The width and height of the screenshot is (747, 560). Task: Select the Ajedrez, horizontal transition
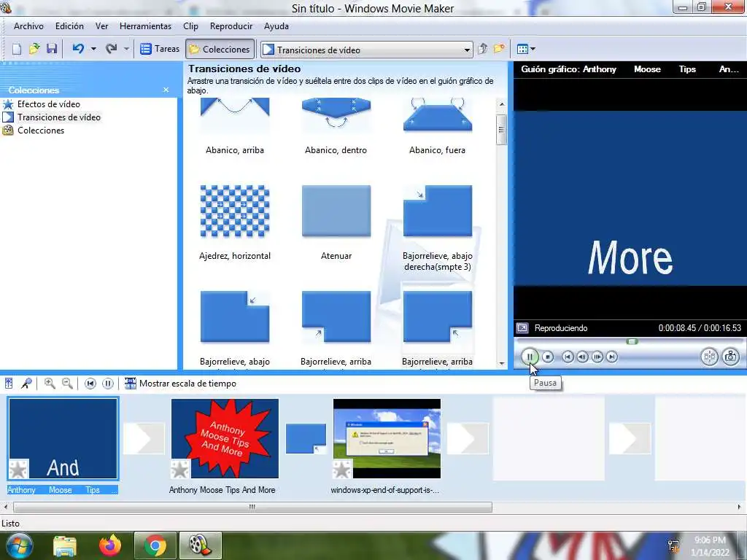[235, 222]
